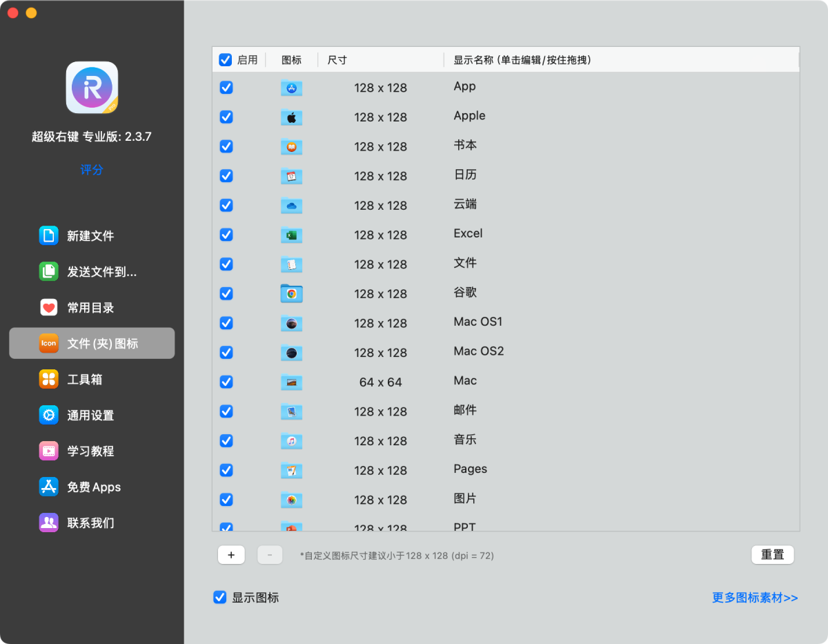Click the 新建文件 sidebar icon

point(49,236)
